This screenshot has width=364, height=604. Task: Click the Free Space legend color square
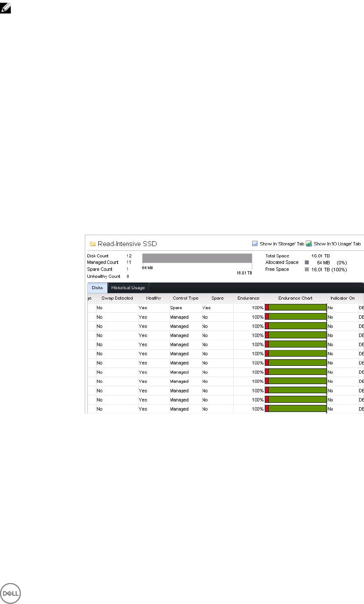pyautogui.click(x=307, y=270)
